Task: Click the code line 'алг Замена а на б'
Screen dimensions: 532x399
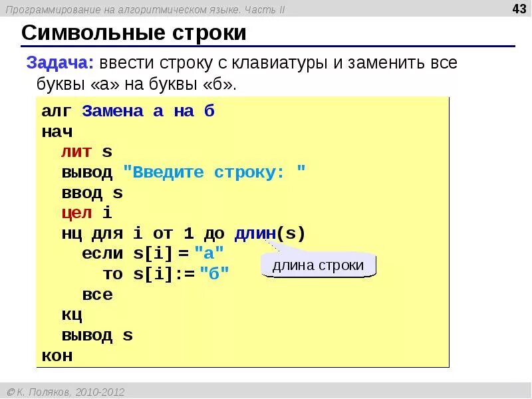Action: pyautogui.click(x=128, y=111)
